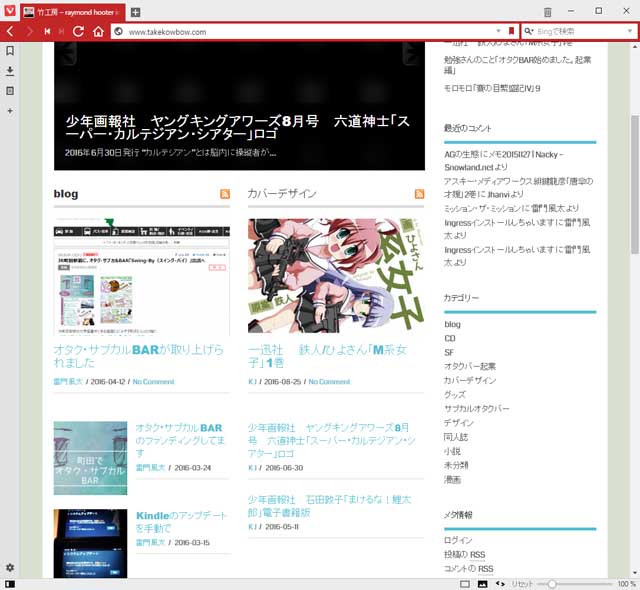Click the page zoom slider handle
The image size is (640, 590).
tap(552, 584)
